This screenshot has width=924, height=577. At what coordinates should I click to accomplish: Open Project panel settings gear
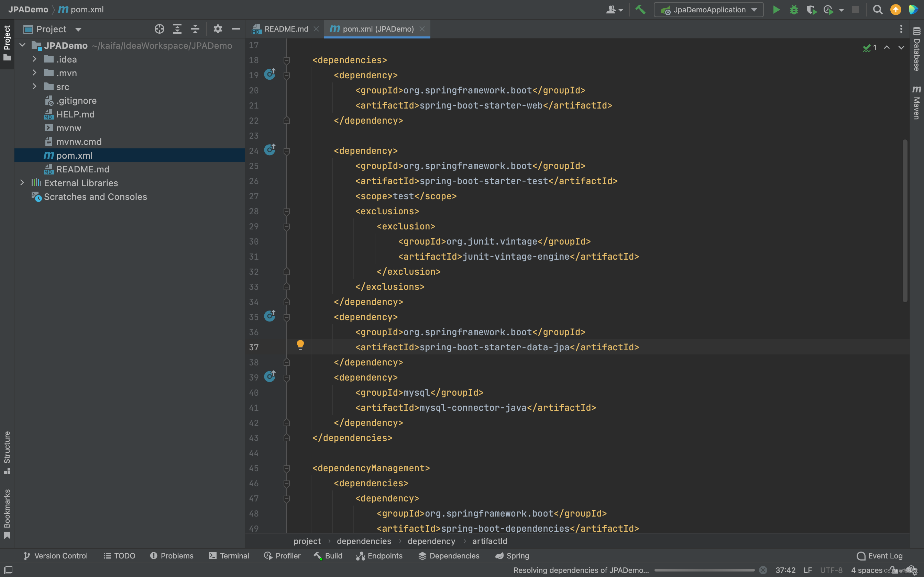click(x=218, y=29)
